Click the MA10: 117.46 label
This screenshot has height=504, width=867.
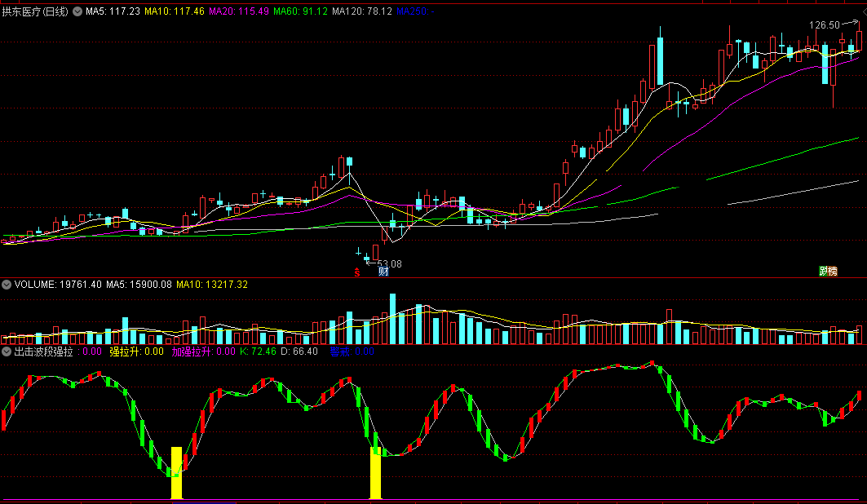175,11
